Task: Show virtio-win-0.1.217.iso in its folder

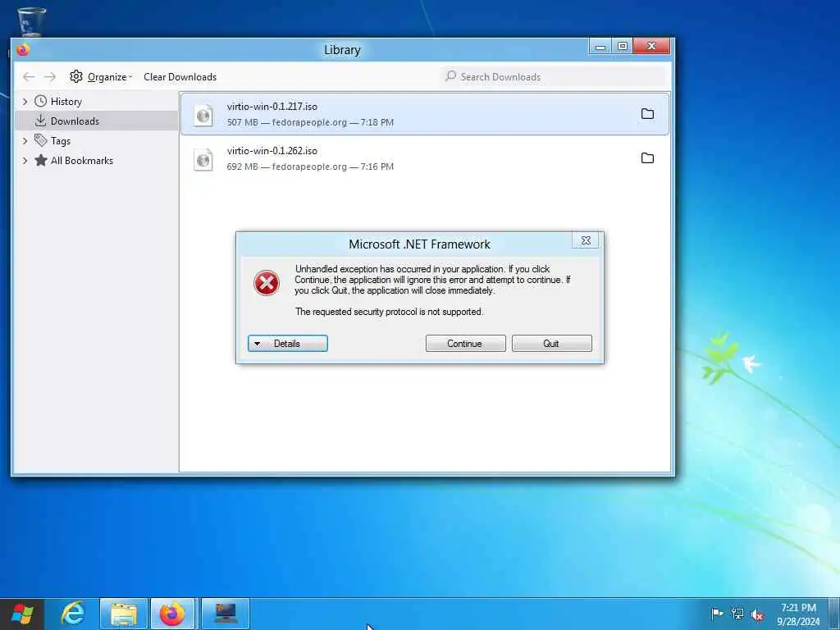Action: click(x=647, y=113)
